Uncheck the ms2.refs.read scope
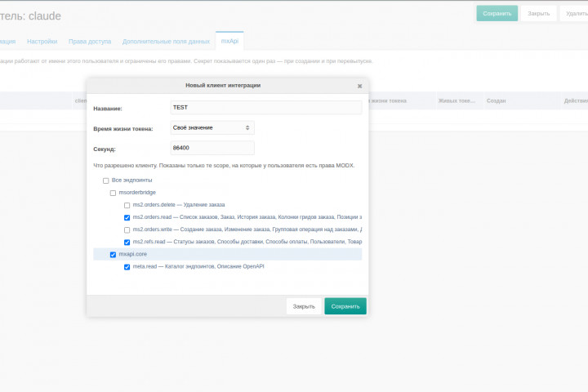588x392 pixels. pyautogui.click(x=127, y=243)
